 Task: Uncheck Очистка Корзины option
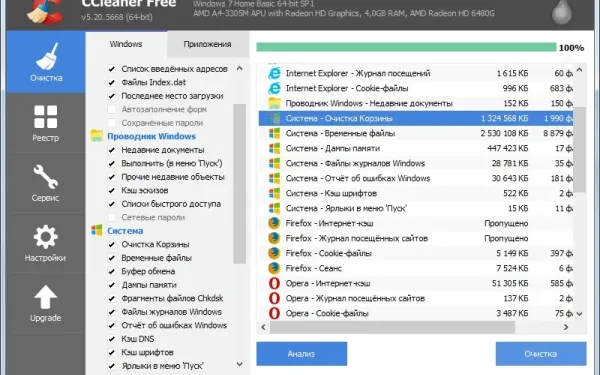[x=111, y=244]
